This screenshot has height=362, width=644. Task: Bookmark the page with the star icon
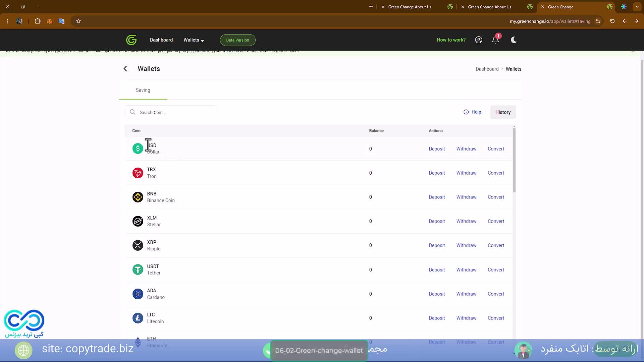point(78,21)
